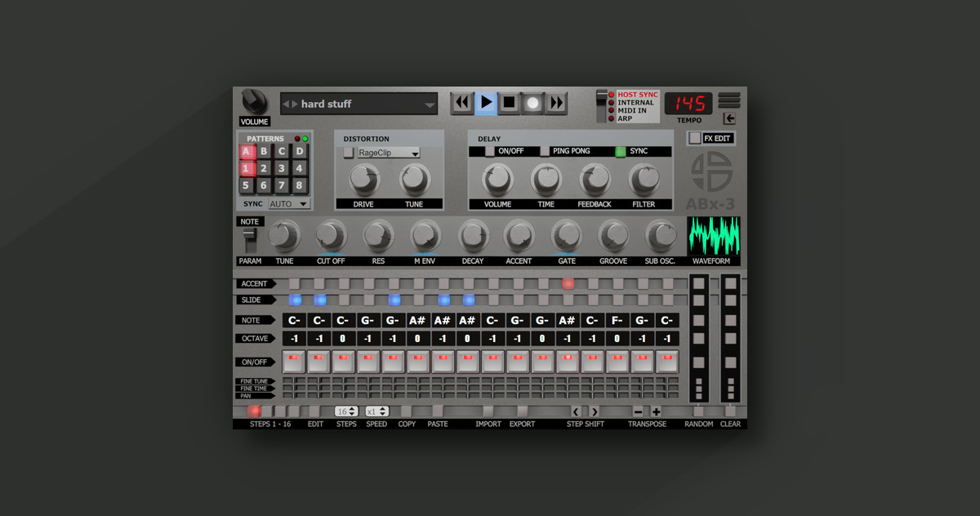Select pattern bank B
This screenshot has height=516, width=980.
(264, 151)
